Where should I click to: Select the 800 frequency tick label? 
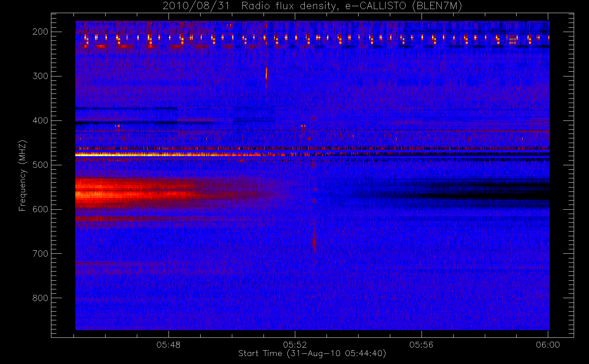click(x=40, y=298)
